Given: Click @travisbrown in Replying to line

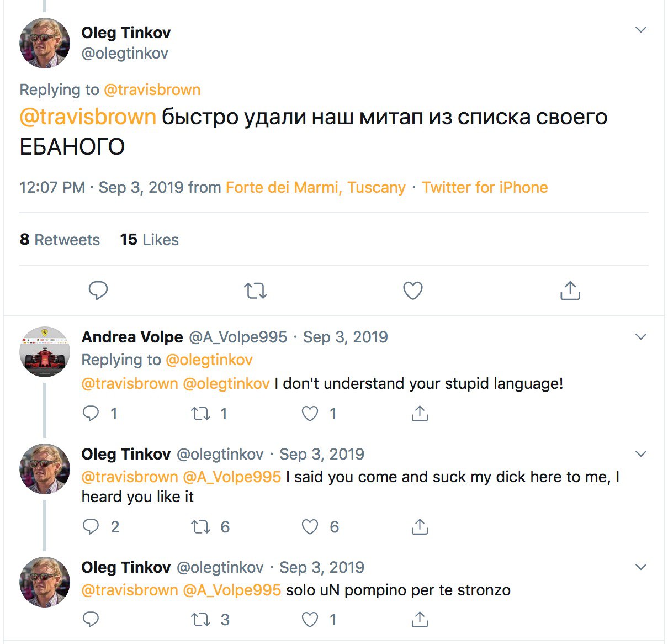Looking at the screenshot, I should (x=152, y=89).
